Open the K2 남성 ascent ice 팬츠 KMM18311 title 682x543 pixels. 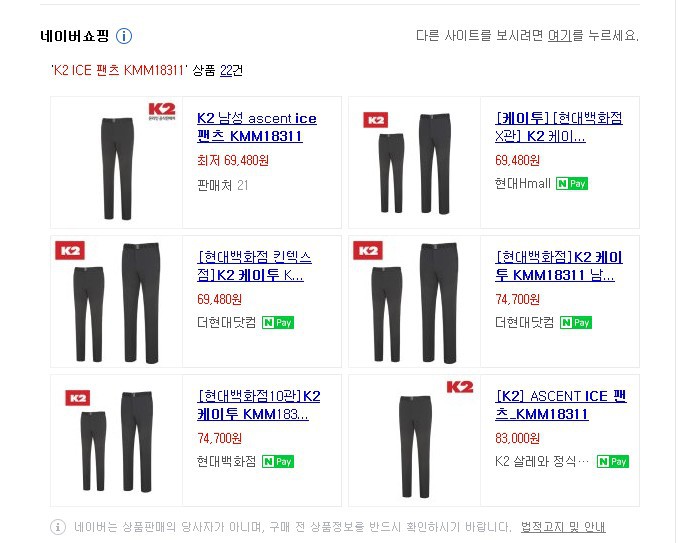(x=257, y=127)
